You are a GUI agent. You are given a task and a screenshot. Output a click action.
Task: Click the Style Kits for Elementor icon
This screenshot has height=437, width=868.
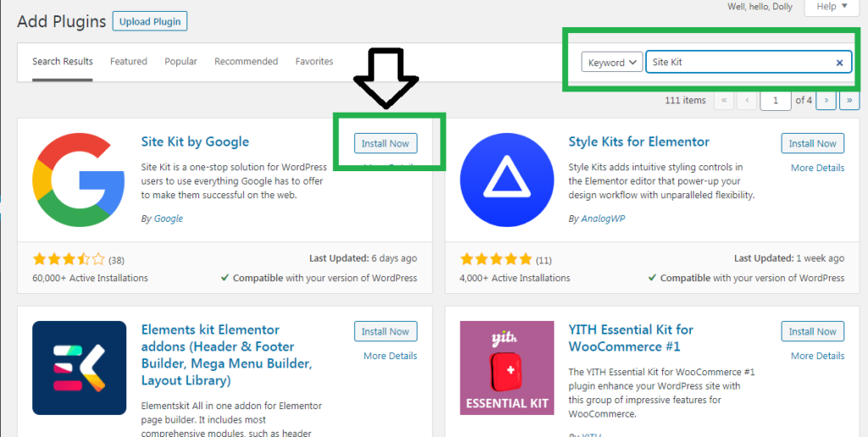507,180
